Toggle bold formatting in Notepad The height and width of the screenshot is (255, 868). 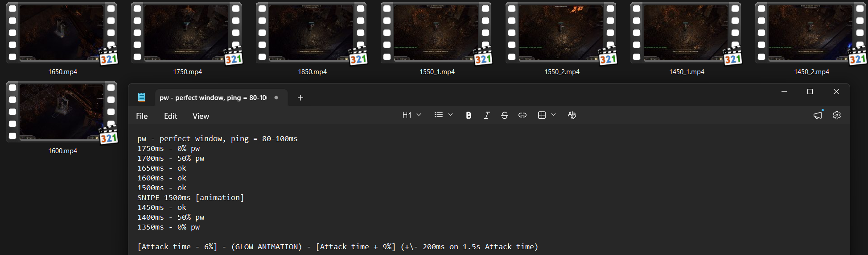click(469, 115)
